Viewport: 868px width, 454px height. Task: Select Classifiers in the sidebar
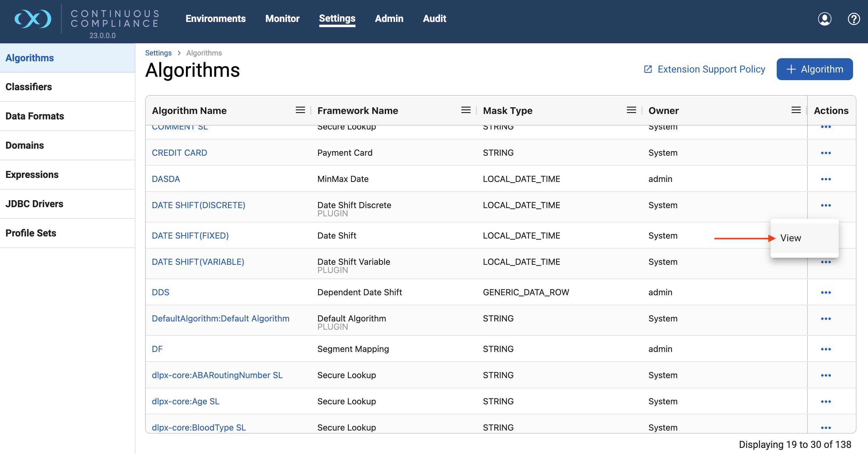[29, 87]
